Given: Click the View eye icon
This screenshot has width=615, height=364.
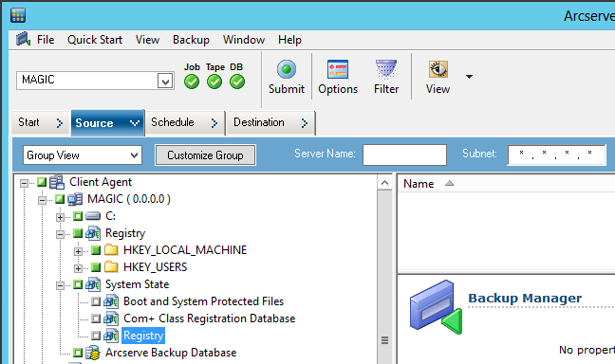Looking at the screenshot, I should pos(438,69).
